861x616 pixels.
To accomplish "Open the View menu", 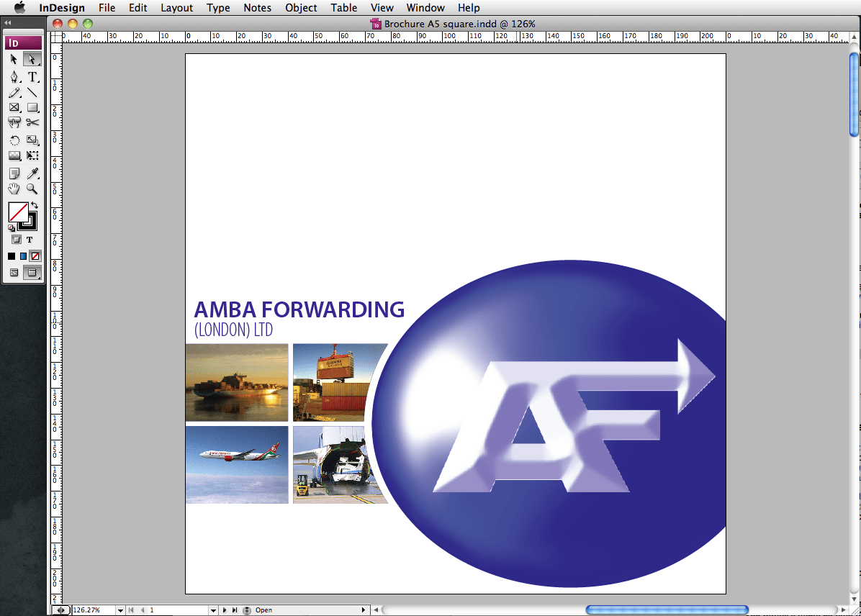I will (382, 8).
